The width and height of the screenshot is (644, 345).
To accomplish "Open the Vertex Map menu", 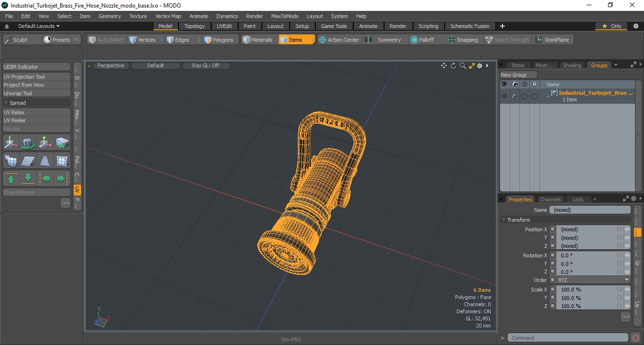I will pos(168,16).
